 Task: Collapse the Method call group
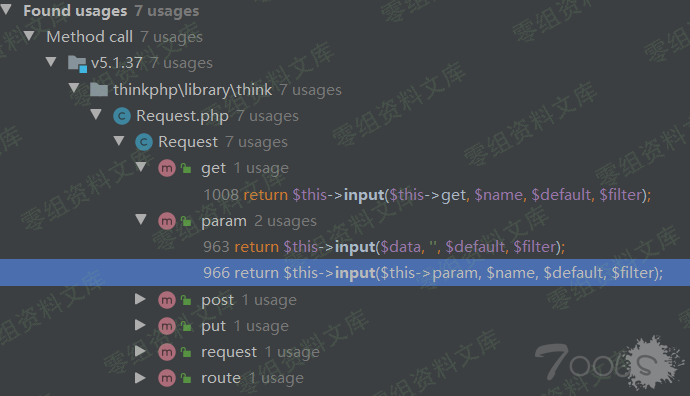point(29,35)
